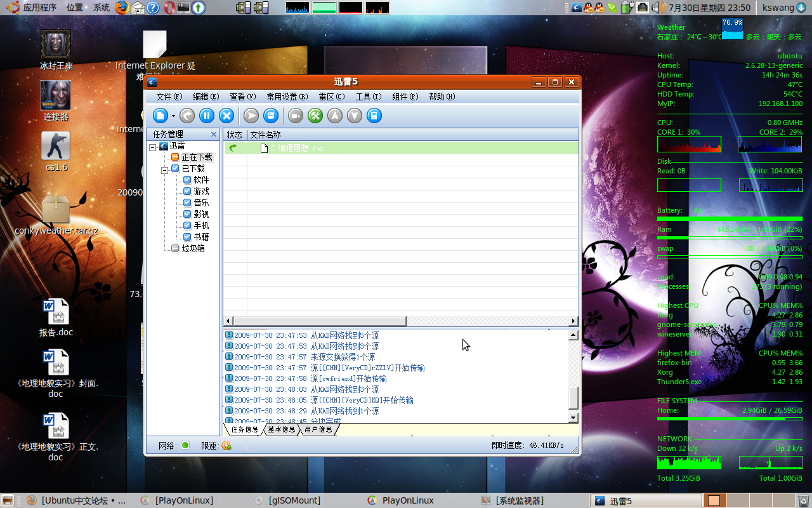812x508 pixels.
Task: Select the 书籍 category in the tree
Action: [201, 237]
